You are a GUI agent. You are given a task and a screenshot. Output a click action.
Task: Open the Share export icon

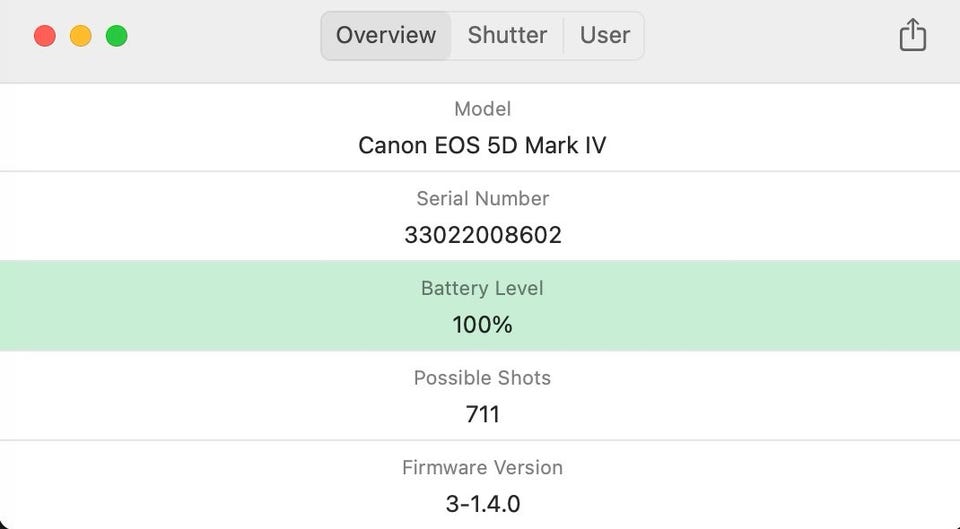[912, 36]
